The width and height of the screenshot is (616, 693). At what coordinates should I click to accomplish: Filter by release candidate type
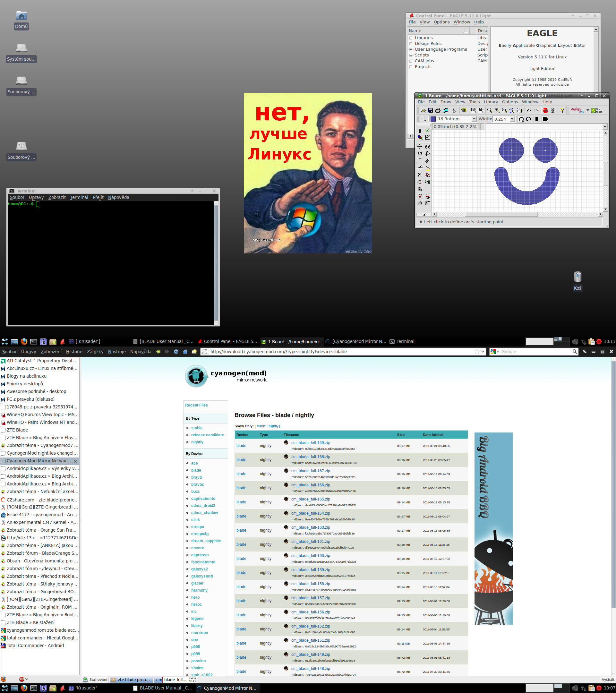[x=208, y=435]
